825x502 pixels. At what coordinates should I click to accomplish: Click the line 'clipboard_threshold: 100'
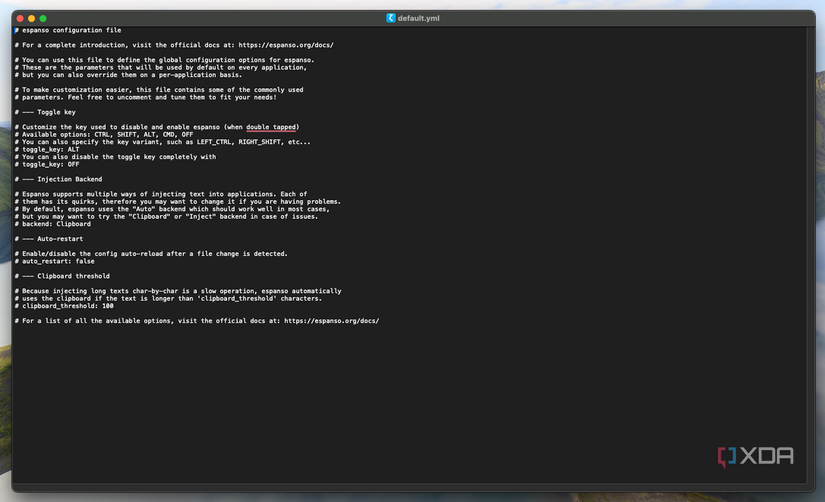pyautogui.click(x=64, y=306)
